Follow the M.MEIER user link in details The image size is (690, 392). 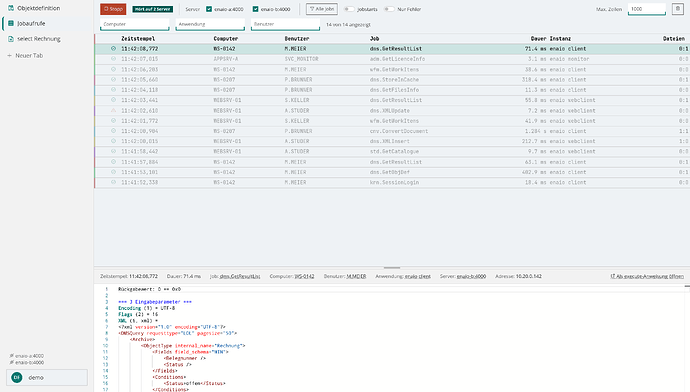click(x=356, y=276)
